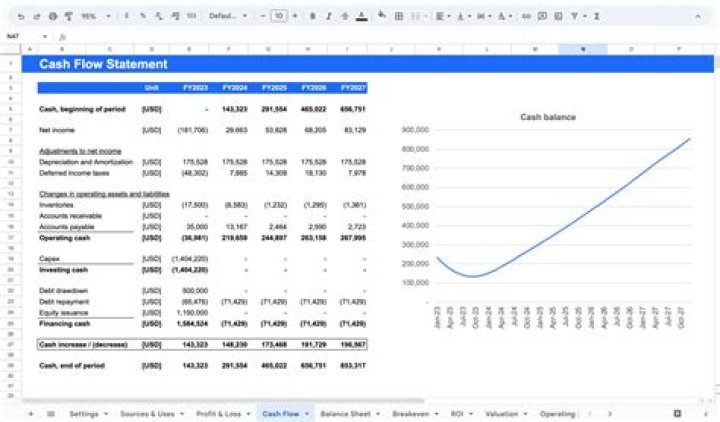720x422 pixels.
Task: Select the 'Cash, end of period' label
Action: 72,366
